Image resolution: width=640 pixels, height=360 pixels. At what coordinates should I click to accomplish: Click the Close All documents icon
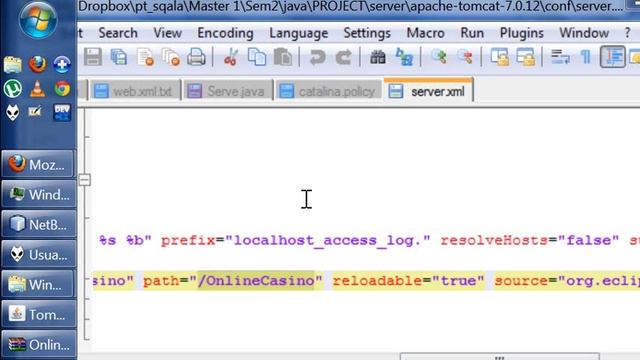(171, 57)
